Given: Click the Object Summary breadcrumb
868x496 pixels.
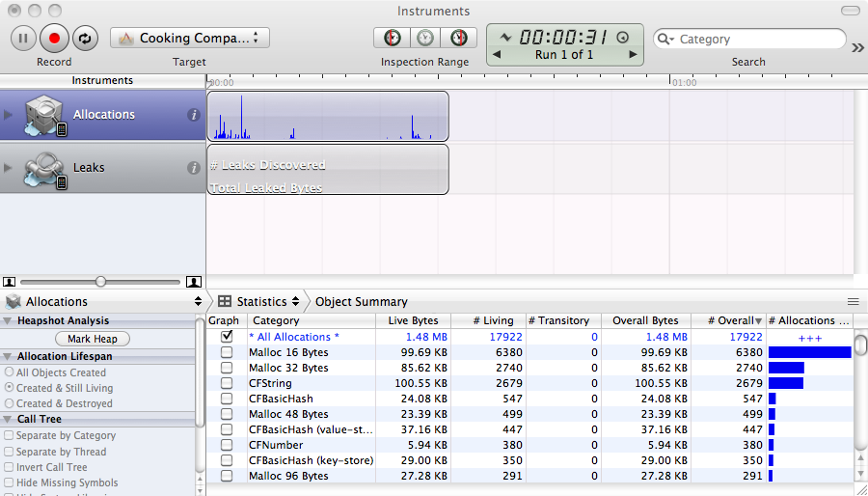Looking at the screenshot, I should [x=362, y=302].
